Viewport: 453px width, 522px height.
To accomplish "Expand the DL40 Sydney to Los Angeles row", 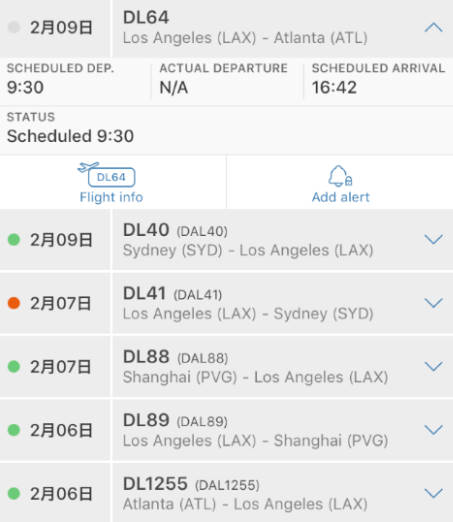I will click(x=226, y=240).
